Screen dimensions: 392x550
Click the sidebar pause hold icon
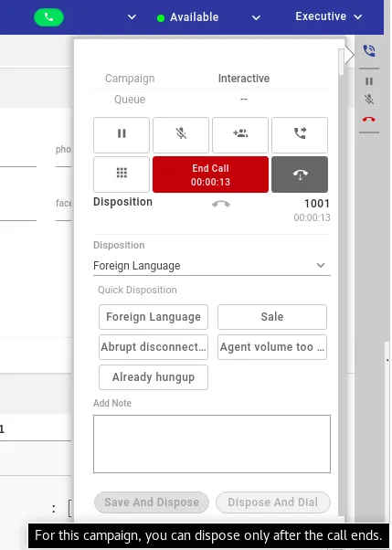[369, 81]
